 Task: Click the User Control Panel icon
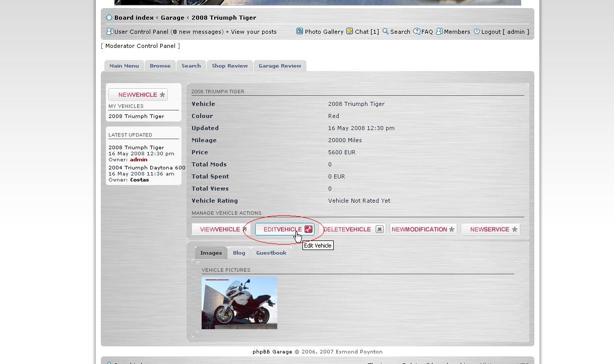pyautogui.click(x=110, y=31)
